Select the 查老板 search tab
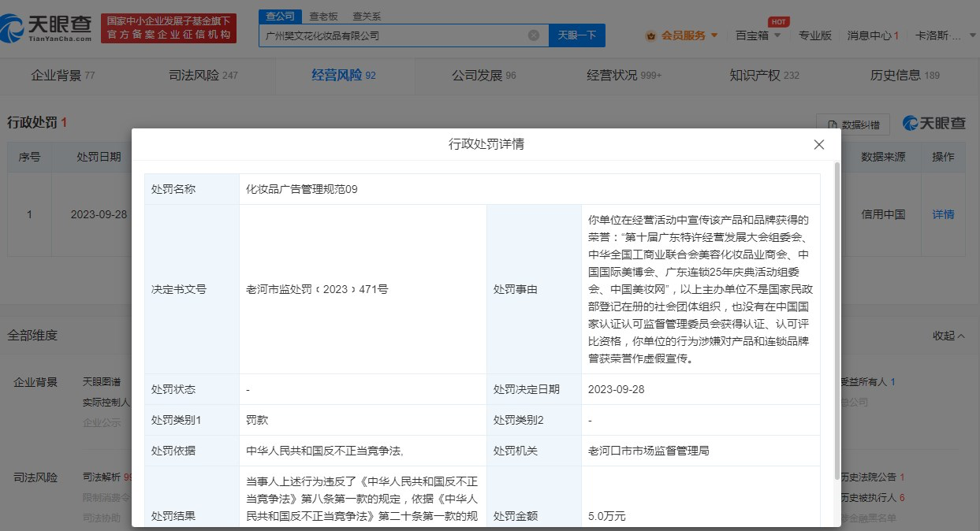The width and height of the screenshot is (980, 531). (323, 16)
